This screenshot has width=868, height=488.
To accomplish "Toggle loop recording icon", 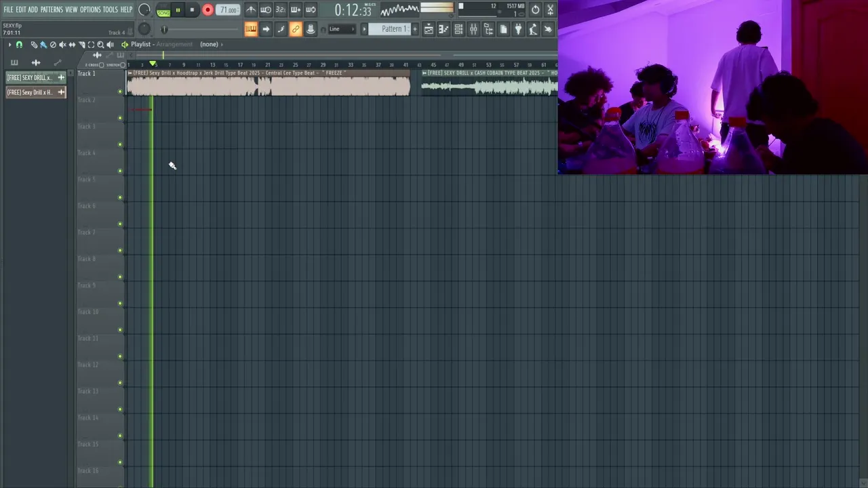I will 311,10.
